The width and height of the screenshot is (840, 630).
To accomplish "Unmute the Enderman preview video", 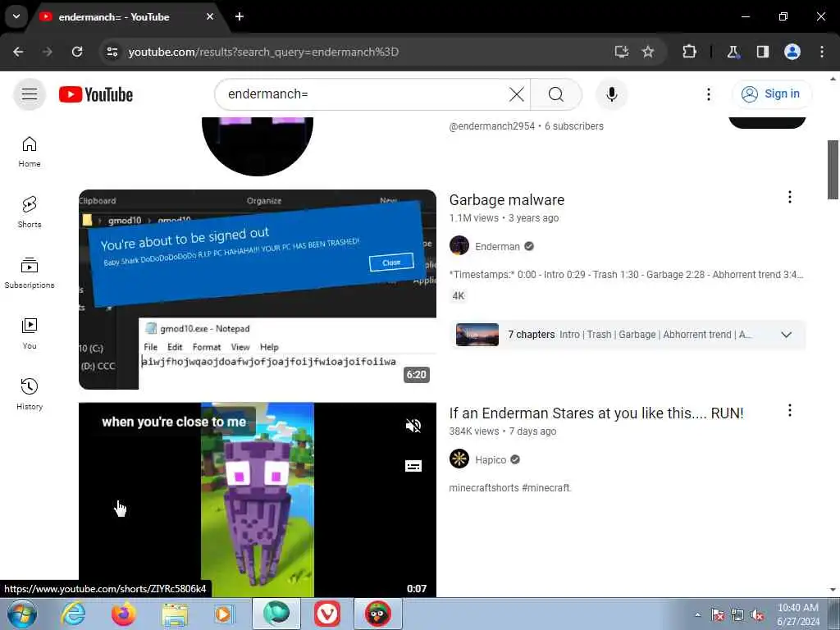I will [413, 426].
